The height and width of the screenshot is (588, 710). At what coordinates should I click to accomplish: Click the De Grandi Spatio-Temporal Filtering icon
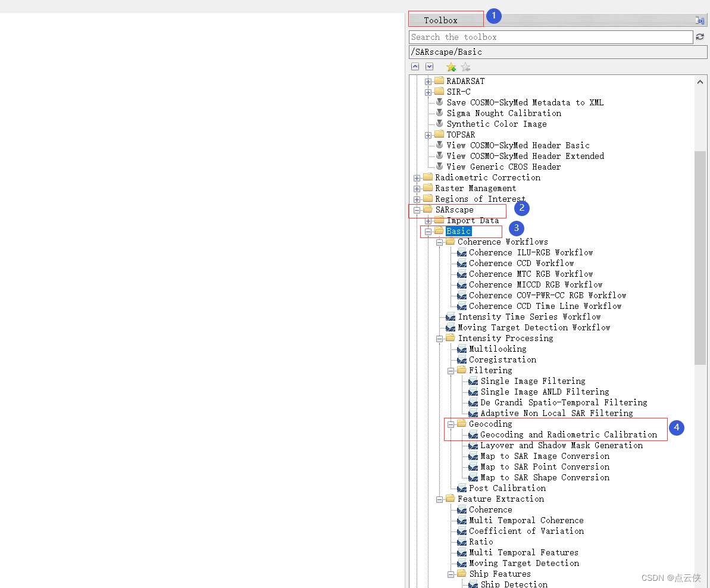(473, 403)
